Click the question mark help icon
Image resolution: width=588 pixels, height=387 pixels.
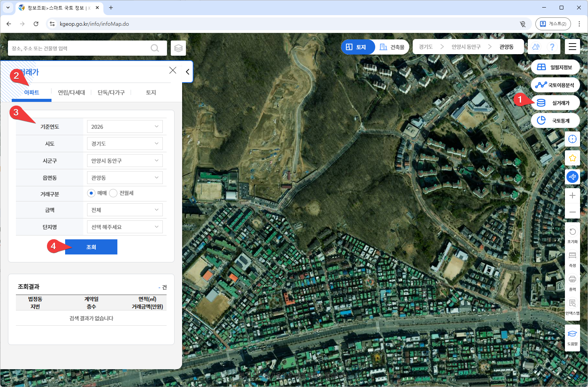pos(552,47)
